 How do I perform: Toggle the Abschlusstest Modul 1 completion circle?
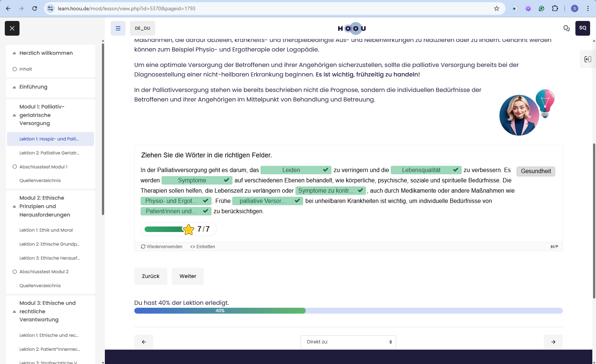[15, 167]
